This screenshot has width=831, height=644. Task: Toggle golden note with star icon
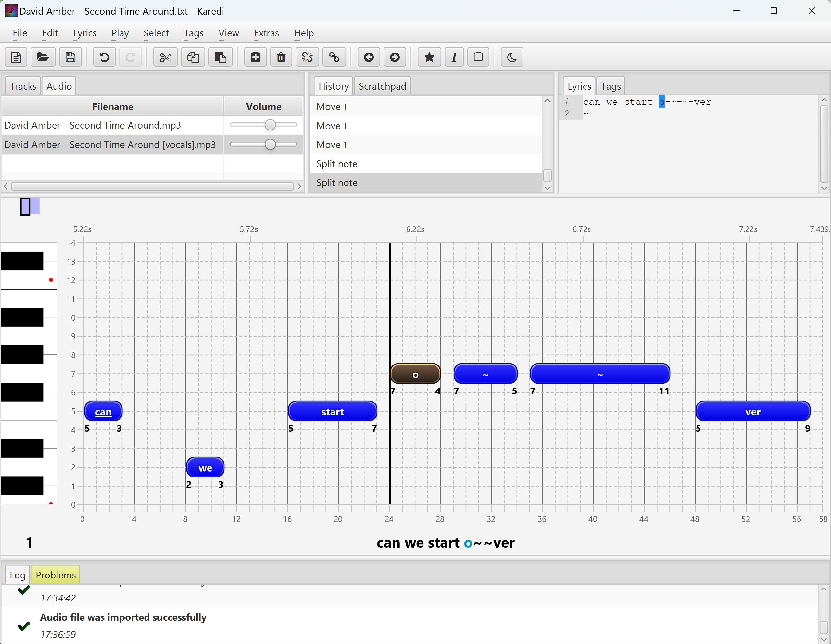click(x=429, y=57)
